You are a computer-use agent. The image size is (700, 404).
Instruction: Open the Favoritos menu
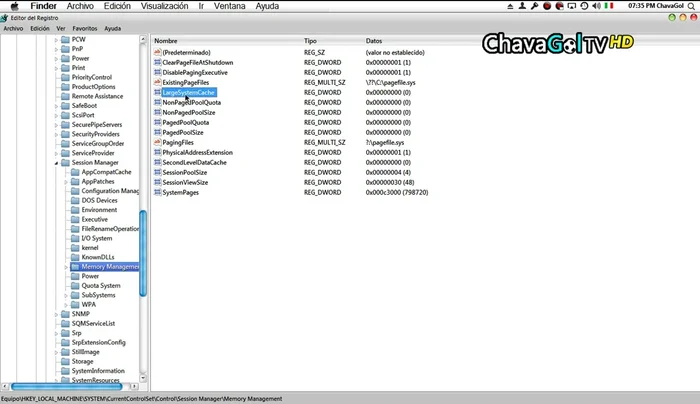coord(85,28)
